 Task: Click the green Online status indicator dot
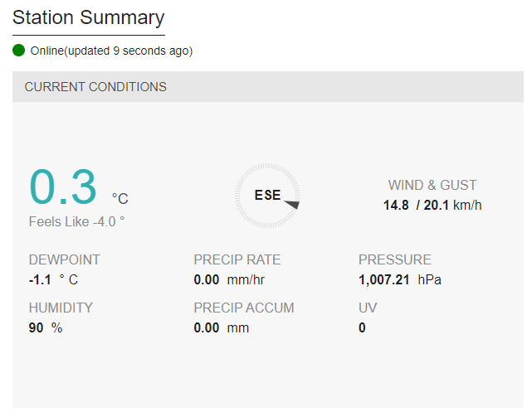18,50
